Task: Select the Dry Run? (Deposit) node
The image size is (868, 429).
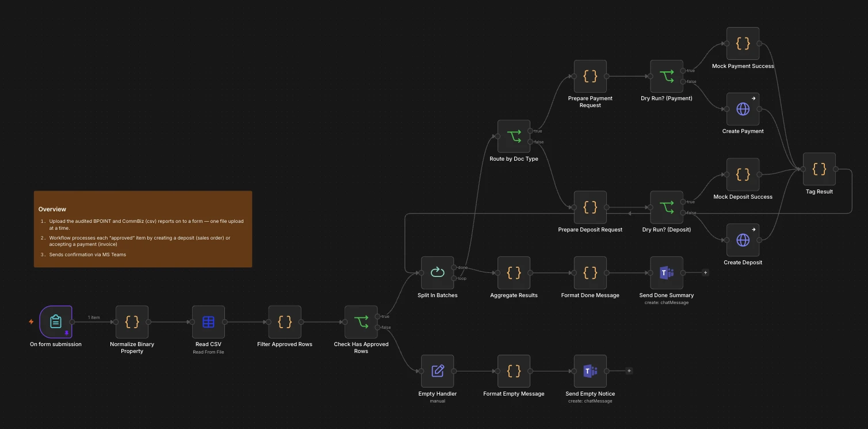Action: coord(667,207)
